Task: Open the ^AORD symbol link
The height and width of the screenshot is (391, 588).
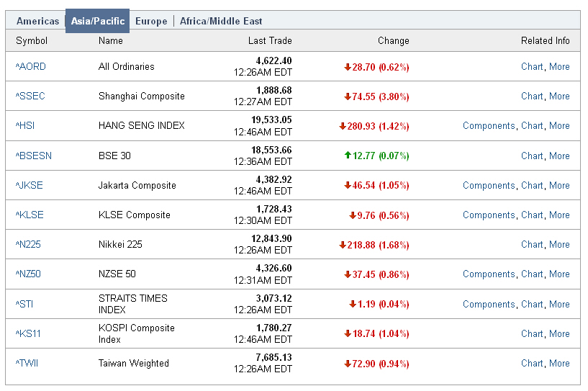Action: click(31, 67)
